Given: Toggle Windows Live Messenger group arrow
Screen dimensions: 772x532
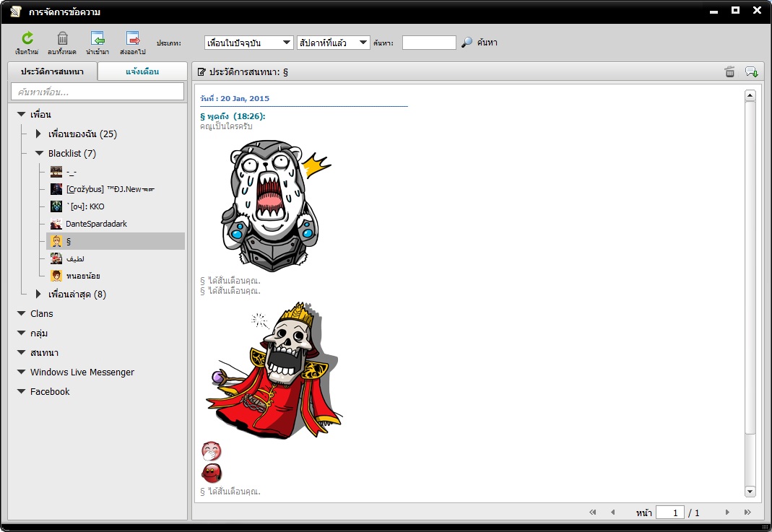Looking at the screenshot, I should click(x=21, y=372).
